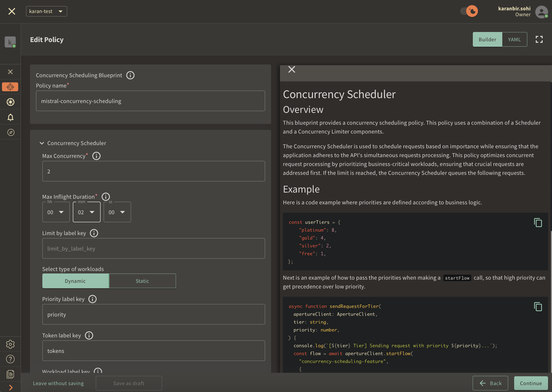The width and height of the screenshot is (552, 392).
Task: Click the 'Example' heading in the docs panel
Action: pyautogui.click(x=301, y=189)
